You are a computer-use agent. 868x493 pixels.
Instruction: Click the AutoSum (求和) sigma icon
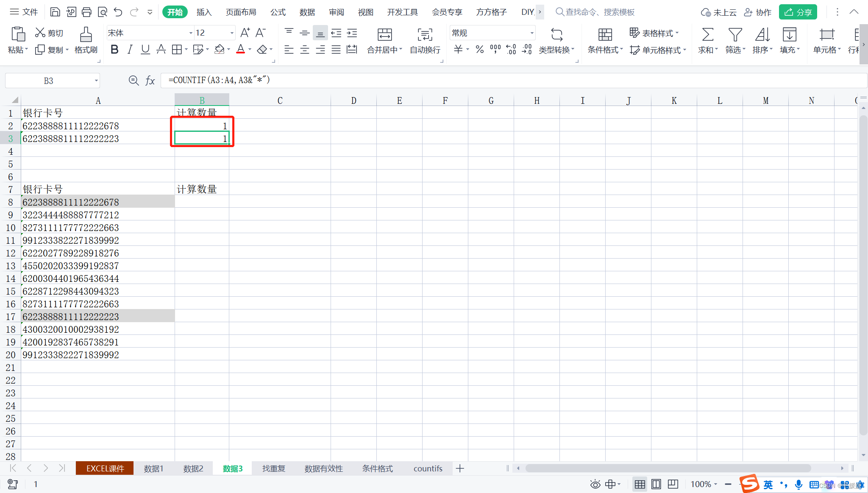707,34
